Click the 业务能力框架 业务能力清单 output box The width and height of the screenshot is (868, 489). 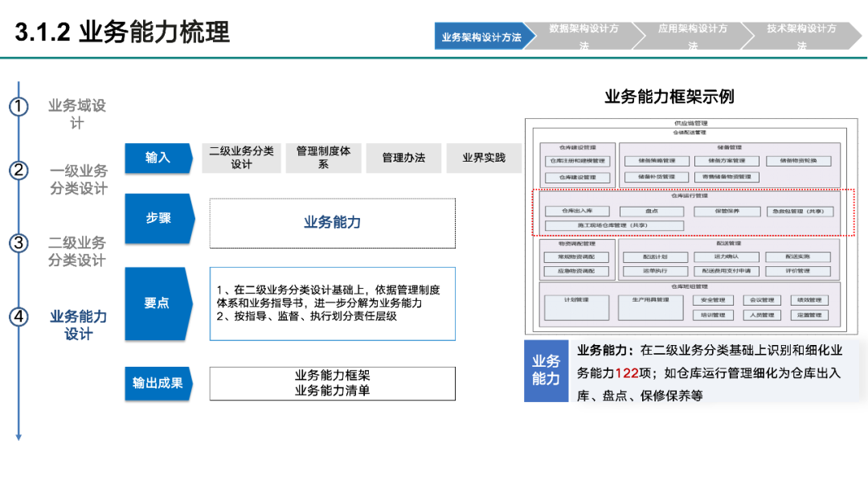333,383
